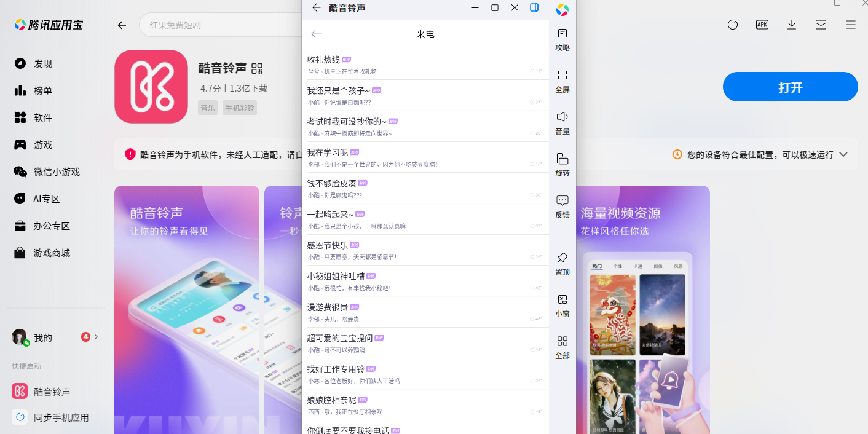
Task: Select ringtone 娘娘腔相亲呢
Action: (x=425, y=405)
